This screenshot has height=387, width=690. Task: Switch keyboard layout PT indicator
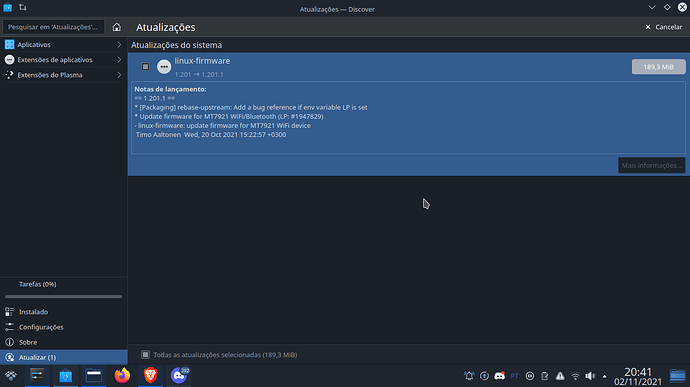(x=514, y=376)
